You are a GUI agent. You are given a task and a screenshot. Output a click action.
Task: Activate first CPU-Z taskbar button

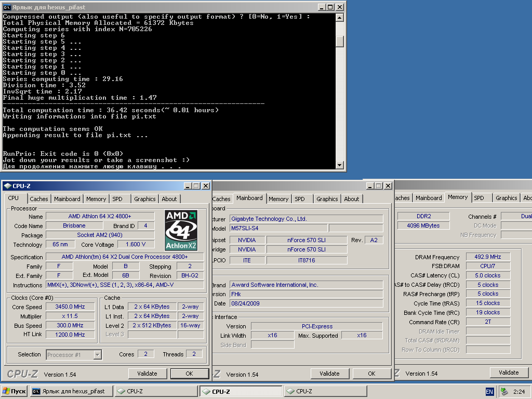[x=156, y=391]
